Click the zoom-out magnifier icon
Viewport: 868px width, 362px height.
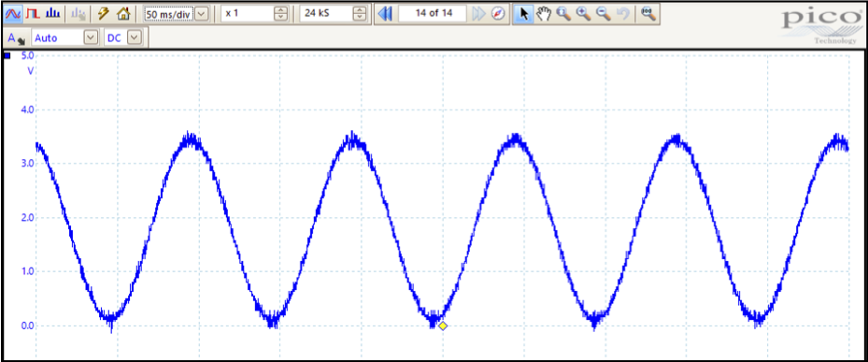pyautogui.click(x=604, y=13)
